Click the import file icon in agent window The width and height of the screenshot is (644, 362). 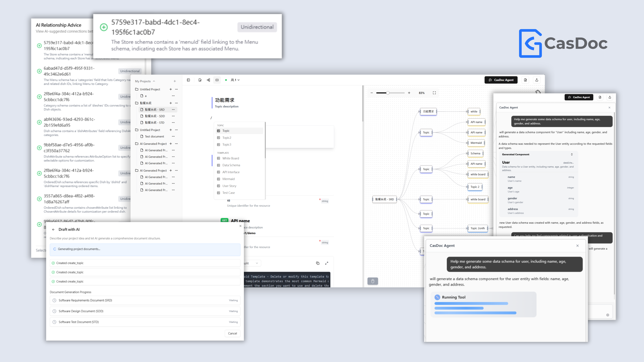click(600, 97)
